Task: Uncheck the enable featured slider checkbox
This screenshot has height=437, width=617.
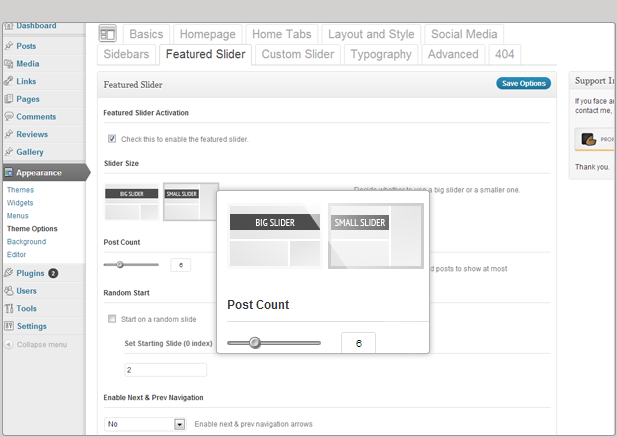Action: point(112,139)
